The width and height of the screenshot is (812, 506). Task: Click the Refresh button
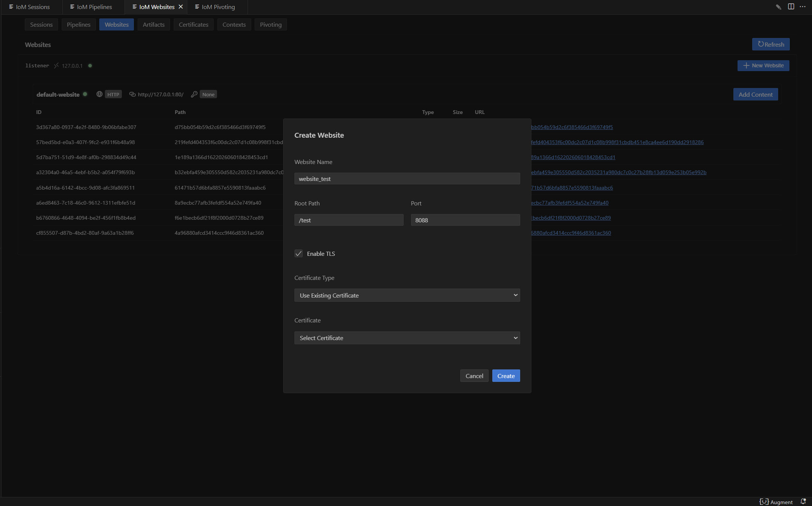click(771, 44)
